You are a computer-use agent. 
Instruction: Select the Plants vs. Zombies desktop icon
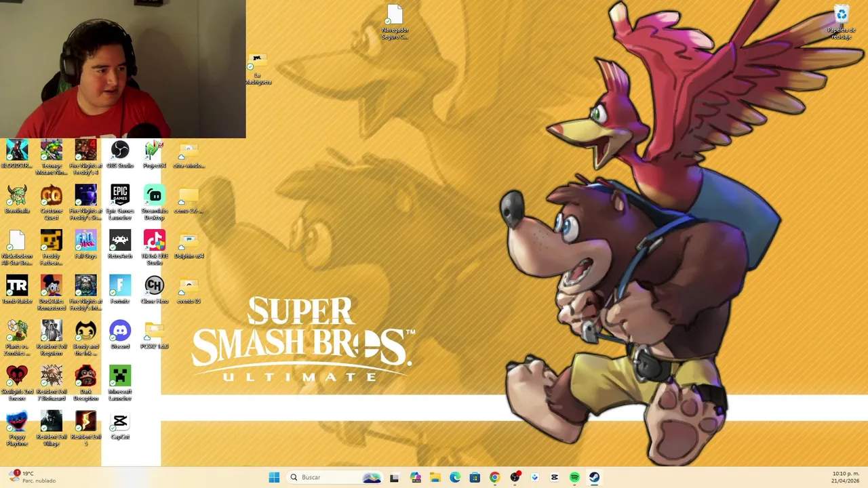pyautogui.click(x=17, y=338)
